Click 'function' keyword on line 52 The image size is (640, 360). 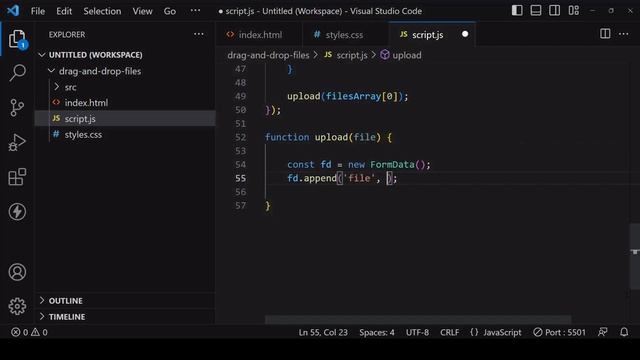(x=287, y=137)
